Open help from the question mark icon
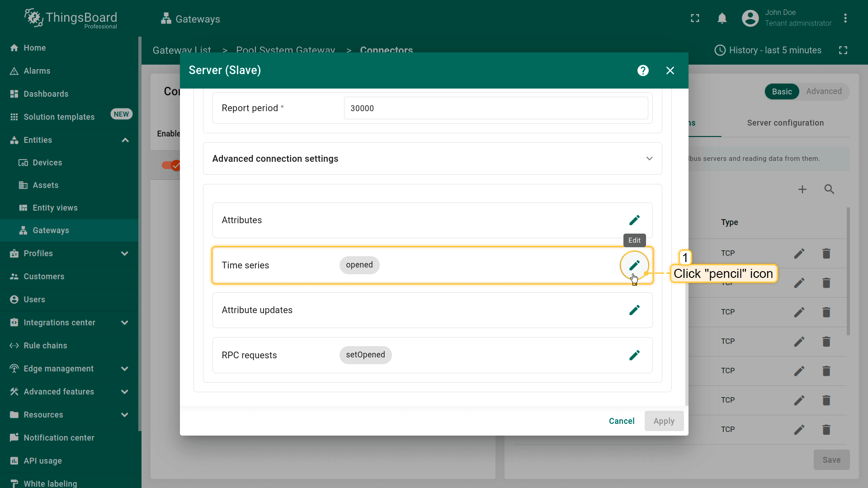 point(643,70)
